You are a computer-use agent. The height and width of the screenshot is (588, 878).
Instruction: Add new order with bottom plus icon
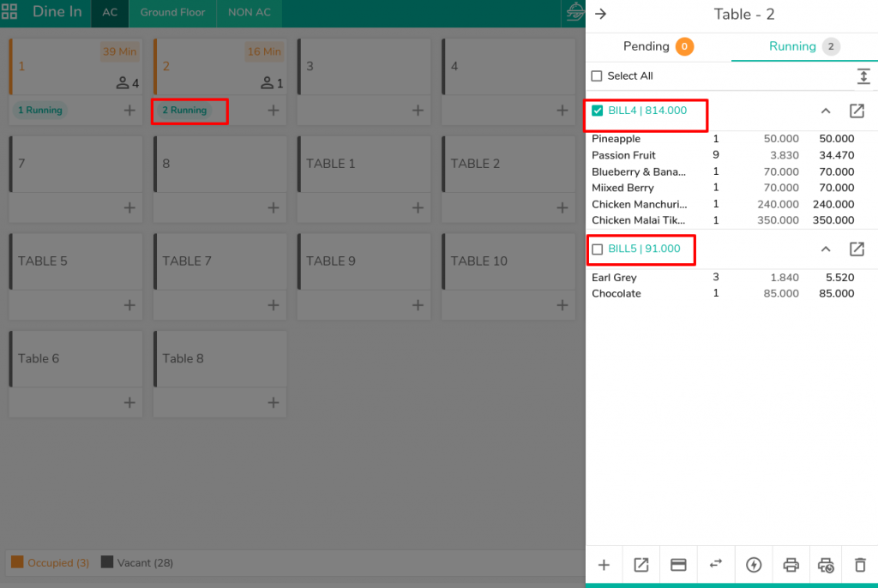pos(604,565)
